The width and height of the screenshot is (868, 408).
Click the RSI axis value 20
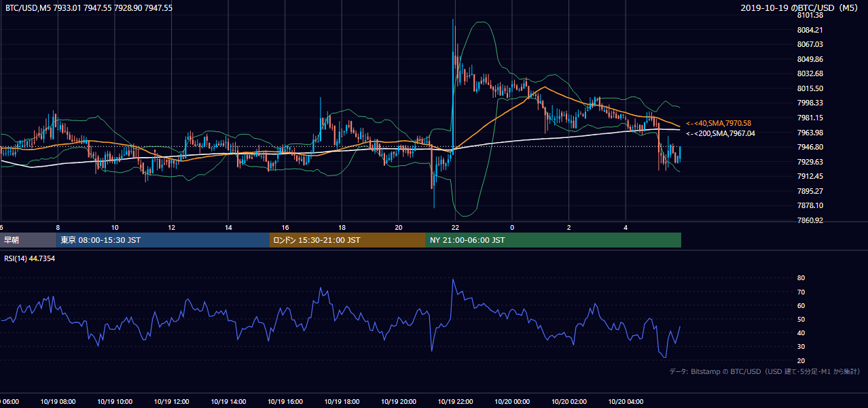801,360
